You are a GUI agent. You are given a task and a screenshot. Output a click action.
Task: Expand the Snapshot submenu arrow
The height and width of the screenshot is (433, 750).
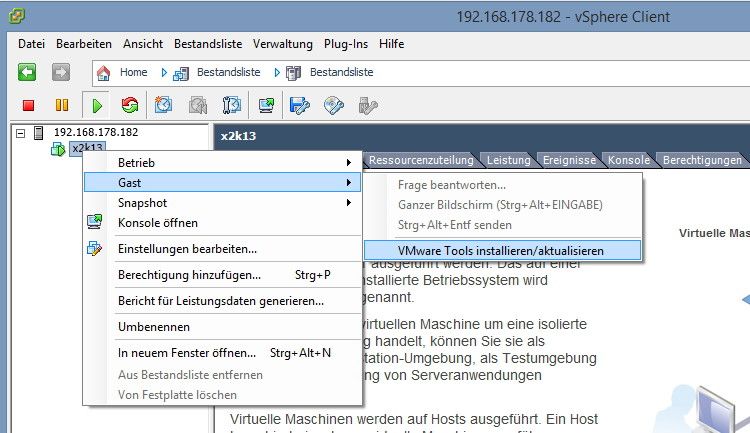click(349, 203)
